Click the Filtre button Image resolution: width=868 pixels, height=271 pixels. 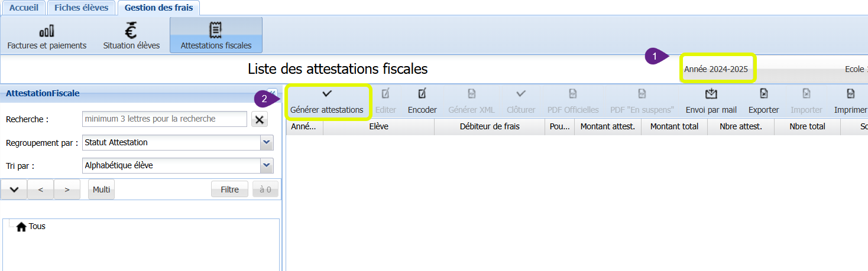[x=229, y=190]
